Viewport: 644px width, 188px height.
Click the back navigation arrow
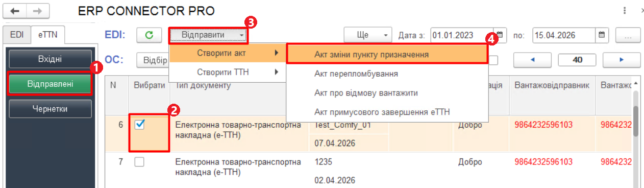(x=15, y=10)
